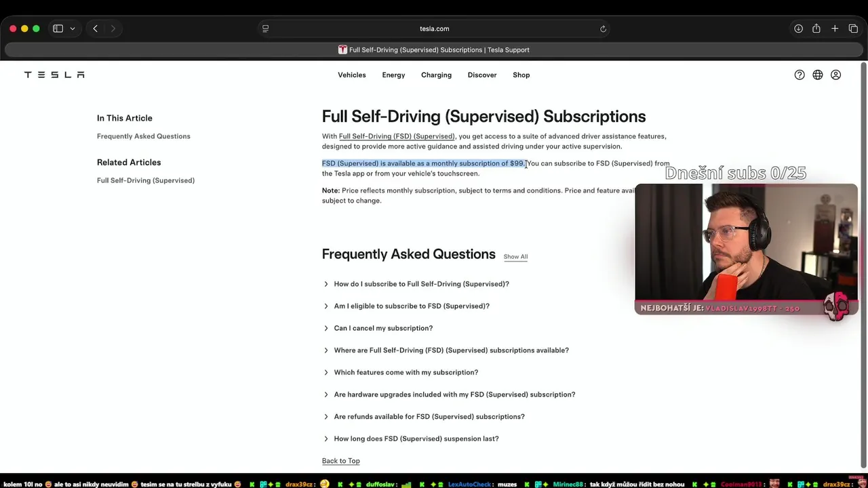868x488 pixels.
Task: Open Safari downloads list
Action: click(x=798, y=28)
